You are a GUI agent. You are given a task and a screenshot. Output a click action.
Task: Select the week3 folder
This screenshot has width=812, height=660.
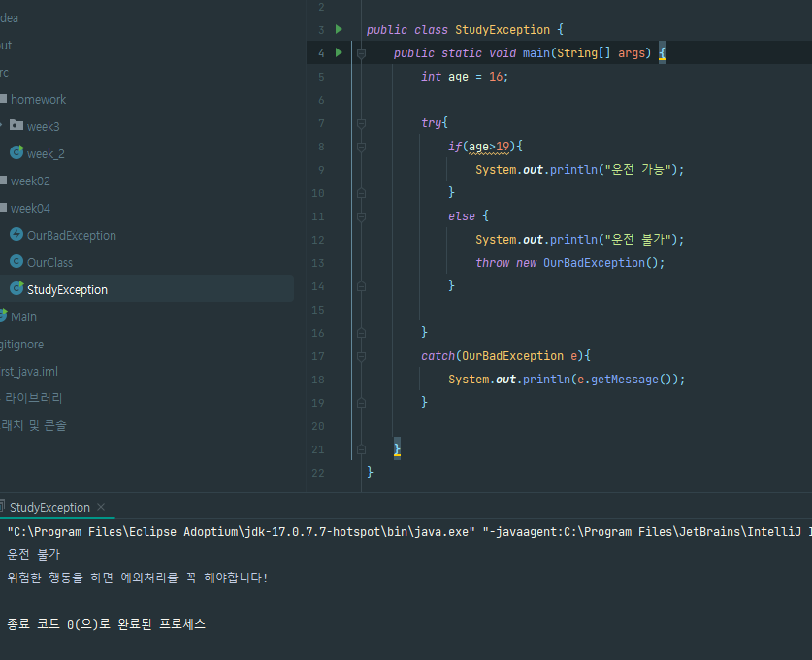pos(43,126)
